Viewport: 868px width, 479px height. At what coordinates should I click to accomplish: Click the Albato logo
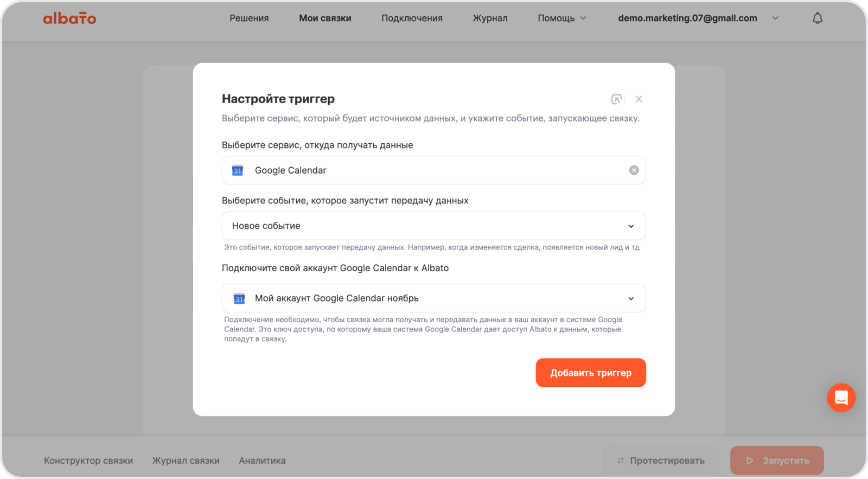[69, 18]
